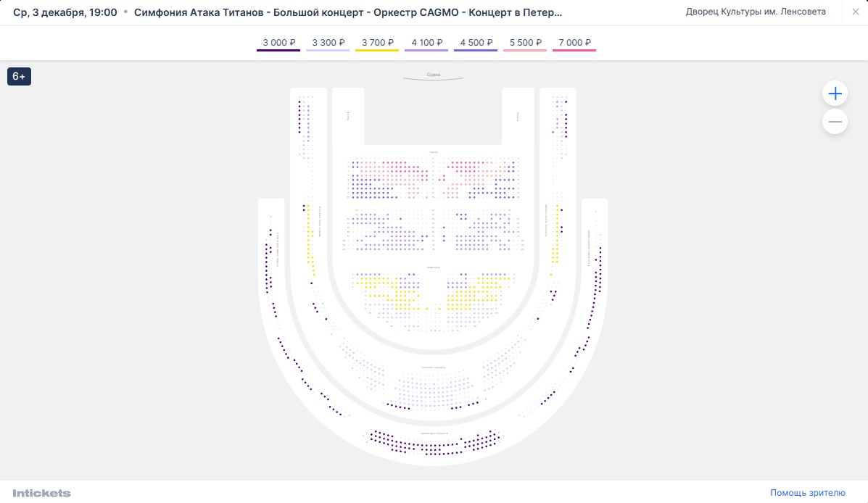Image resolution: width=868 pixels, height=503 pixels.
Task: Toggle the 3 300 ₽ price filter
Action: tap(328, 43)
